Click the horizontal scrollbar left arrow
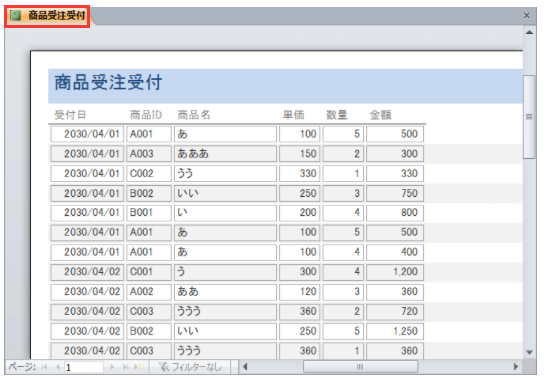This screenshot has width=556, height=378. point(245,367)
